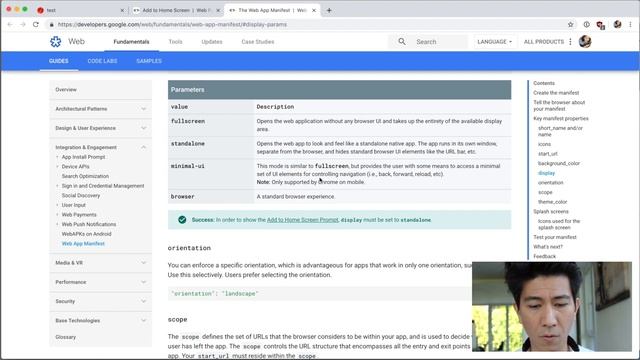Click the circled info extension icon
The image size is (640, 360).
[587, 24]
